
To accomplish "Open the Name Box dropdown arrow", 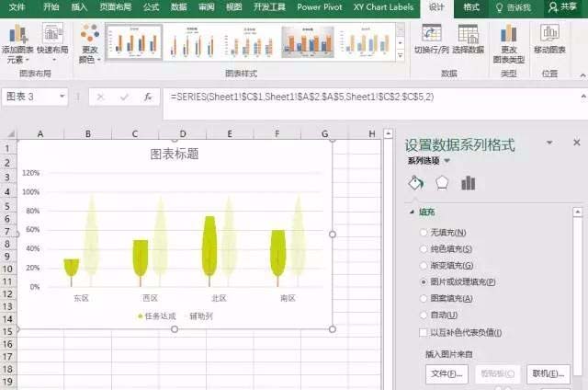I will [62, 97].
